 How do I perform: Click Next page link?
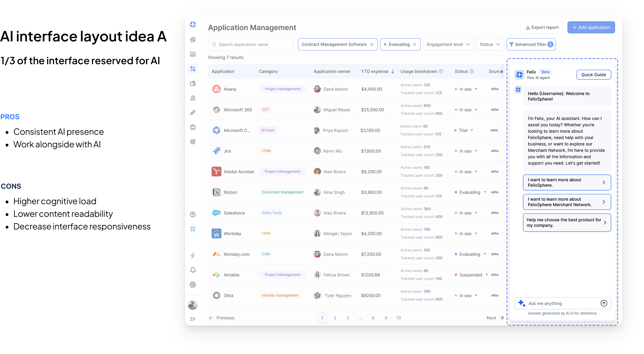(x=495, y=318)
